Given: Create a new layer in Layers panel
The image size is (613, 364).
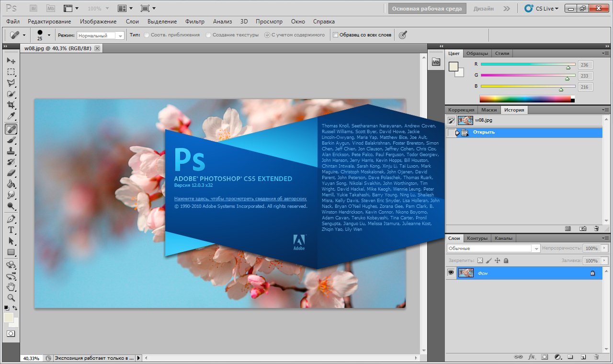Looking at the screenshot, I should [x=583, y=357].
